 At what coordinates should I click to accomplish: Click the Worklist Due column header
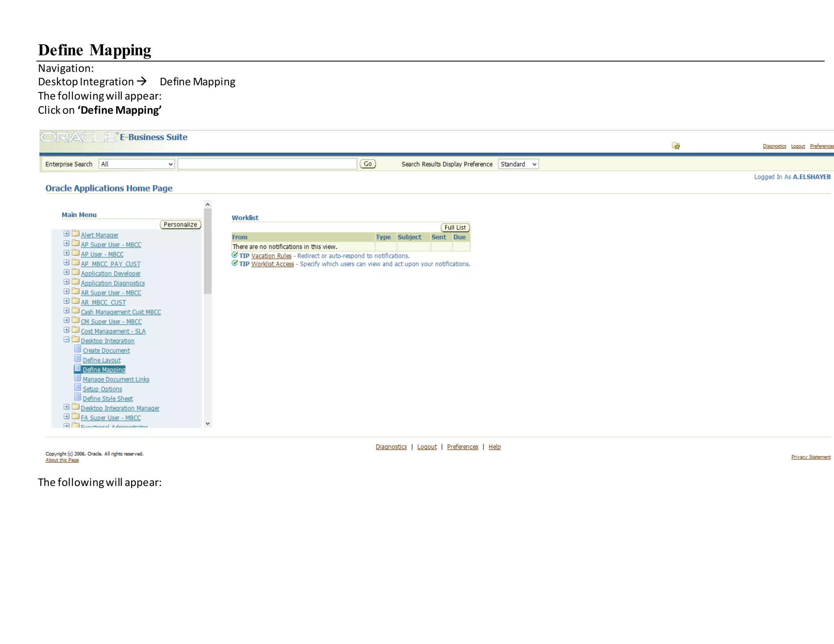pos(461,237)
